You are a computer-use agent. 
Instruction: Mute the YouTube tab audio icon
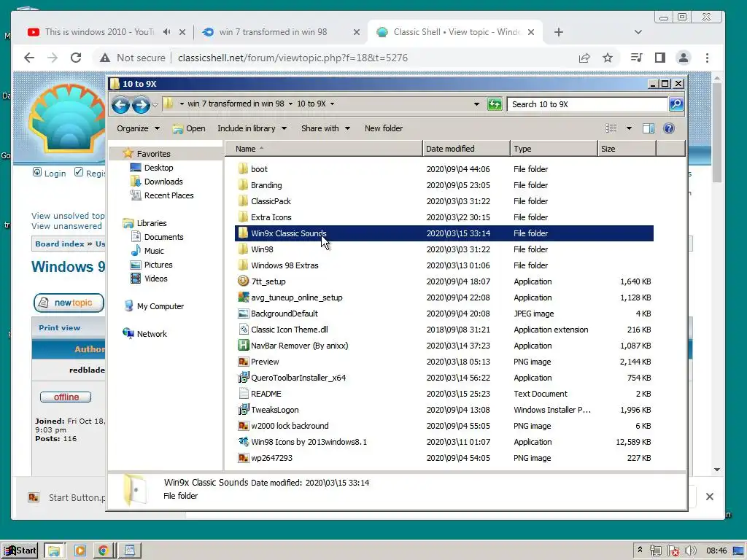(166, 32)
